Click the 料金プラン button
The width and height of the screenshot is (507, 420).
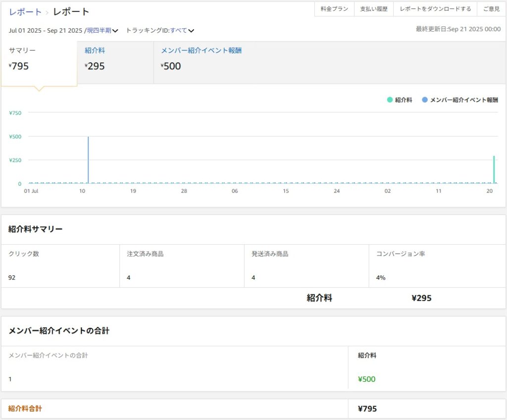pyautogui.click(x=335, y=9)
